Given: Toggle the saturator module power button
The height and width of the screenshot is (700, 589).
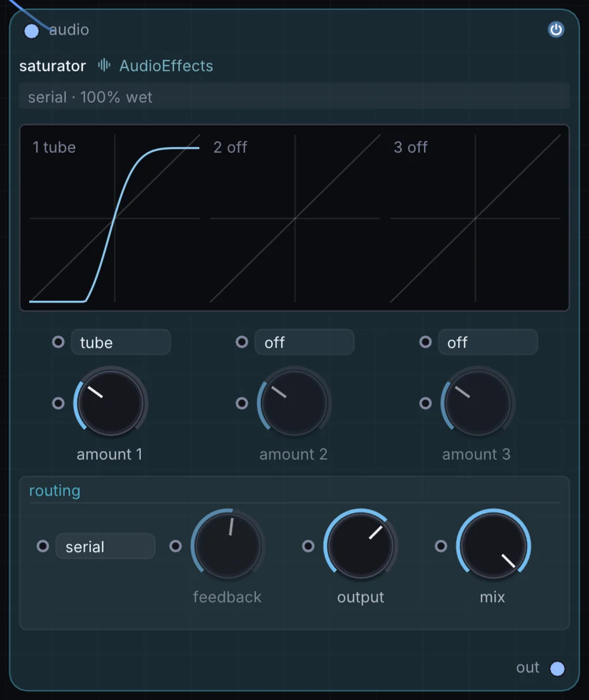Looking at the screenshot, I should [555, 29].
